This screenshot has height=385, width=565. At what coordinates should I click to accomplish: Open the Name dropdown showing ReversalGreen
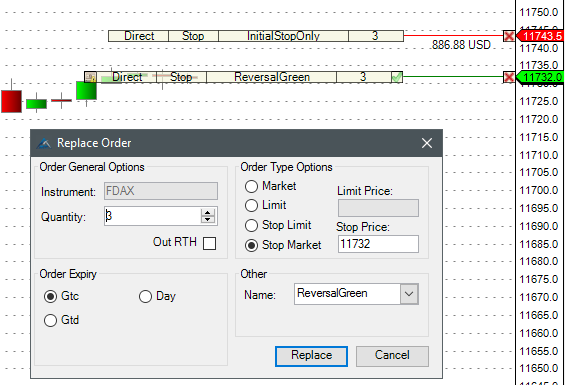[x=409, y=294]
